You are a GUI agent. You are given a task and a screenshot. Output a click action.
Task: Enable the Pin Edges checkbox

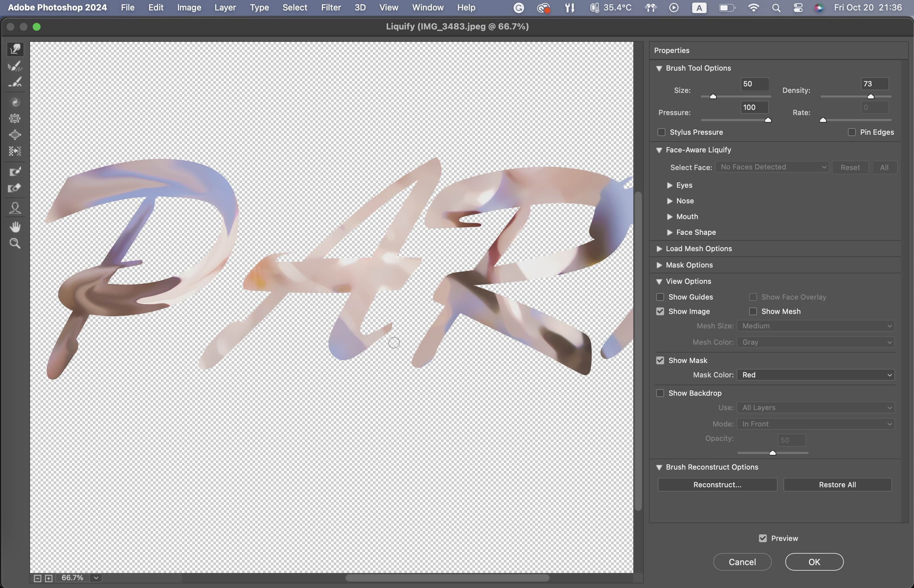point(852,132)
